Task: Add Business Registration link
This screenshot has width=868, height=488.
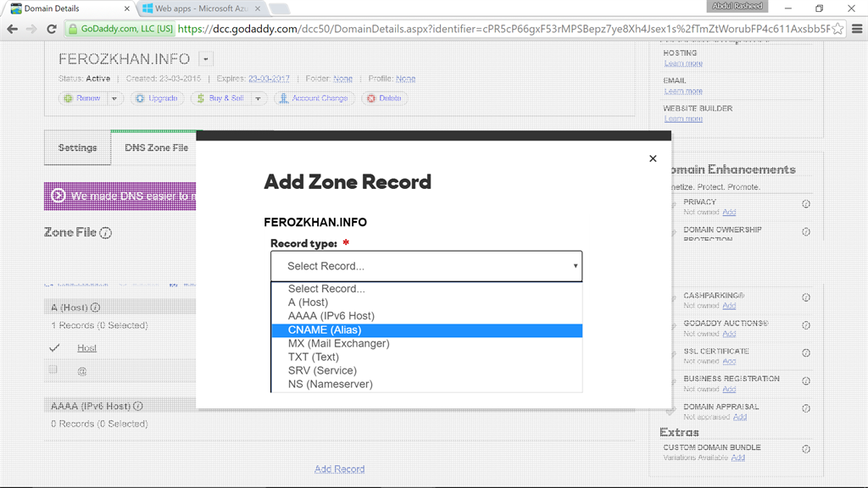Action: [729, 390]
